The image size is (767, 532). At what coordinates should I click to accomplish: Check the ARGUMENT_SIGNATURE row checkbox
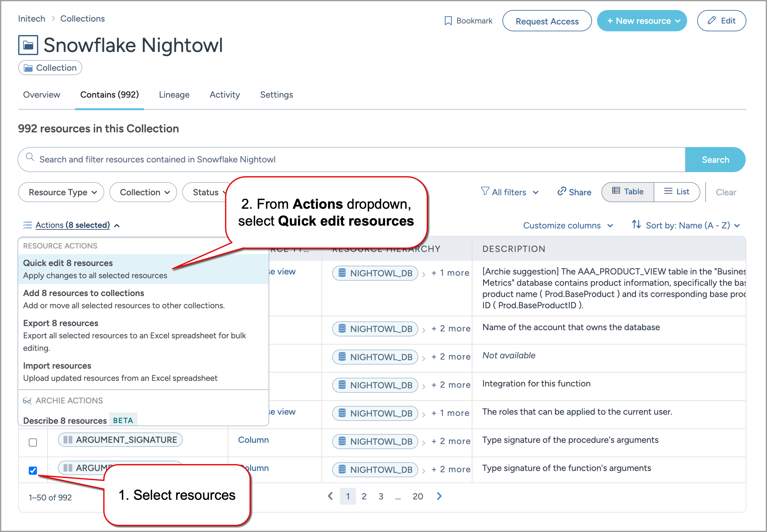pyautogui.click(x=33, y=442)
